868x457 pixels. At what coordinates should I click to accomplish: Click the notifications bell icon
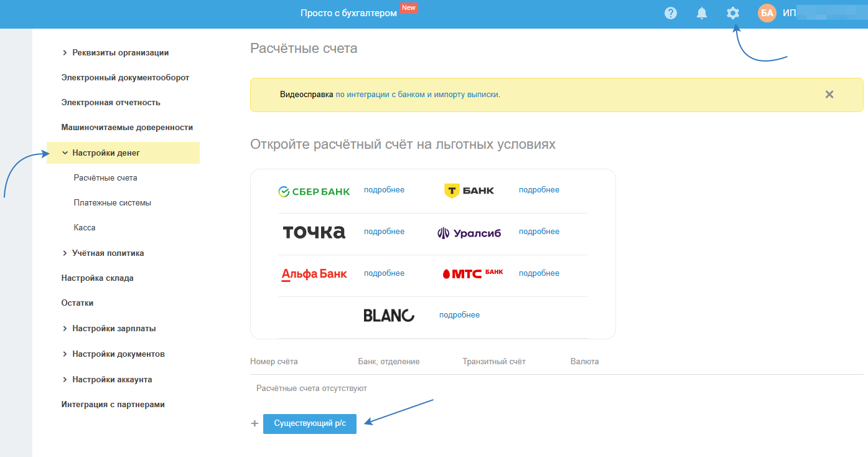(702, 13)
